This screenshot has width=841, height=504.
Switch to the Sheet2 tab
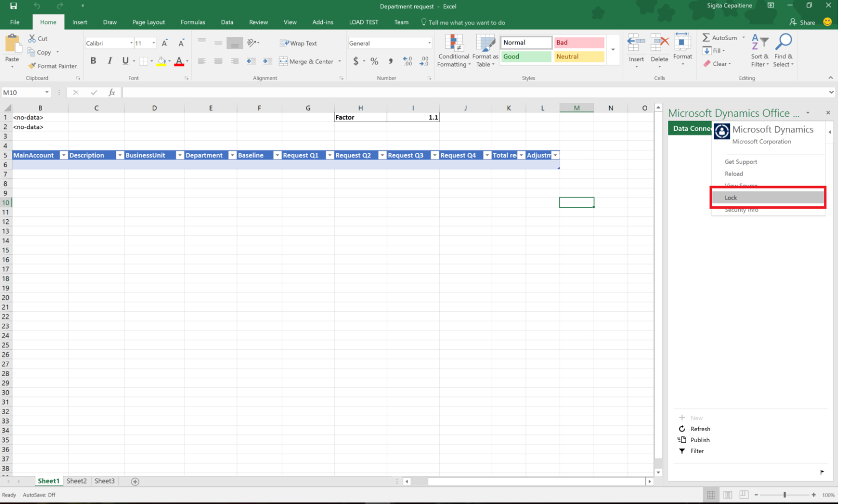(x=76, y=481)
